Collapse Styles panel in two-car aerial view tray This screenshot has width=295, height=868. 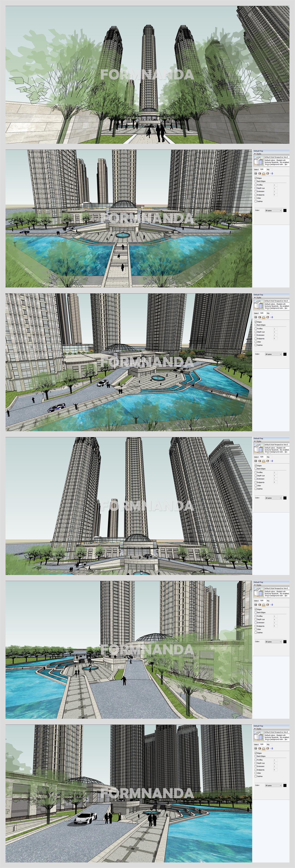point(255,298)
